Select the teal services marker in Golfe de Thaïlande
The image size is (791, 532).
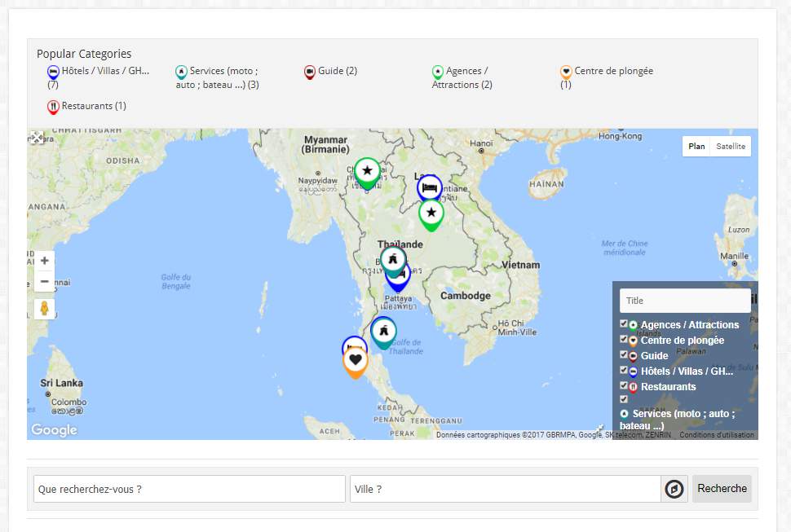pos(383,332)
